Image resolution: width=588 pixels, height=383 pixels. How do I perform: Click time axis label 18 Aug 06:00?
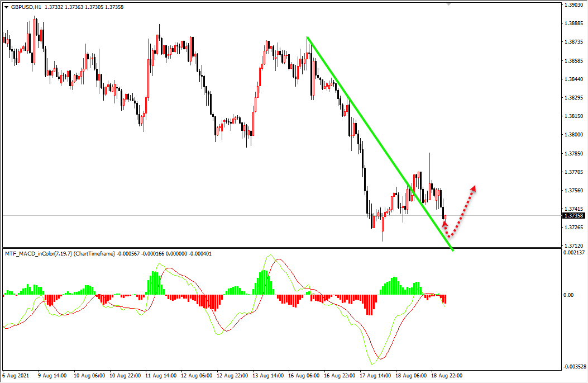[411, 376]
